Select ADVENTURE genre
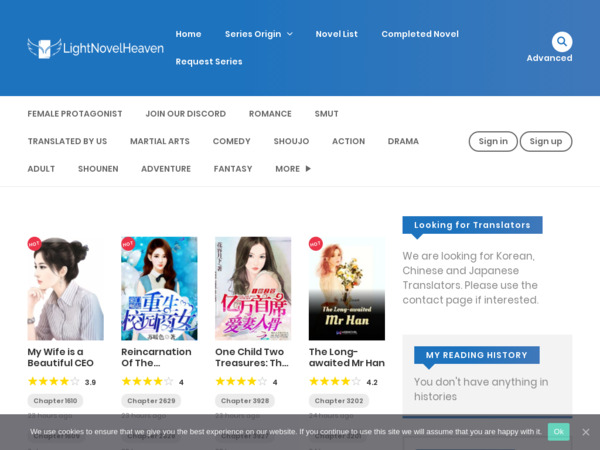 [166, 169]
